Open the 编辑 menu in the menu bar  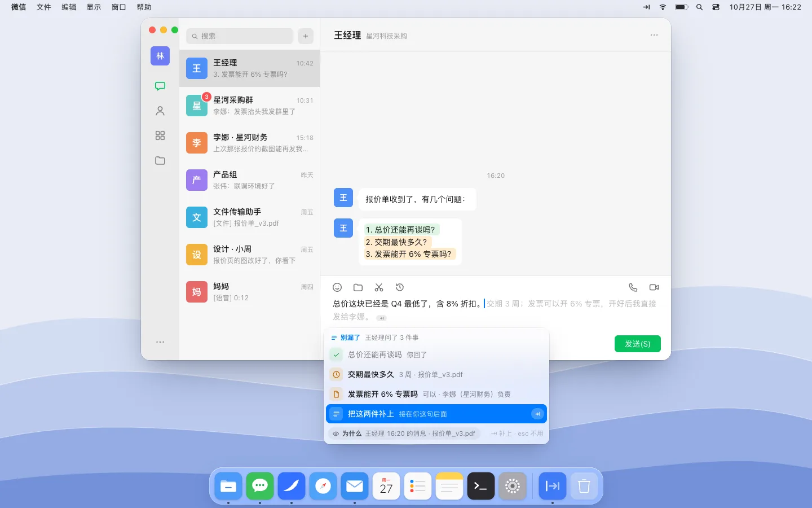point(69,7)
